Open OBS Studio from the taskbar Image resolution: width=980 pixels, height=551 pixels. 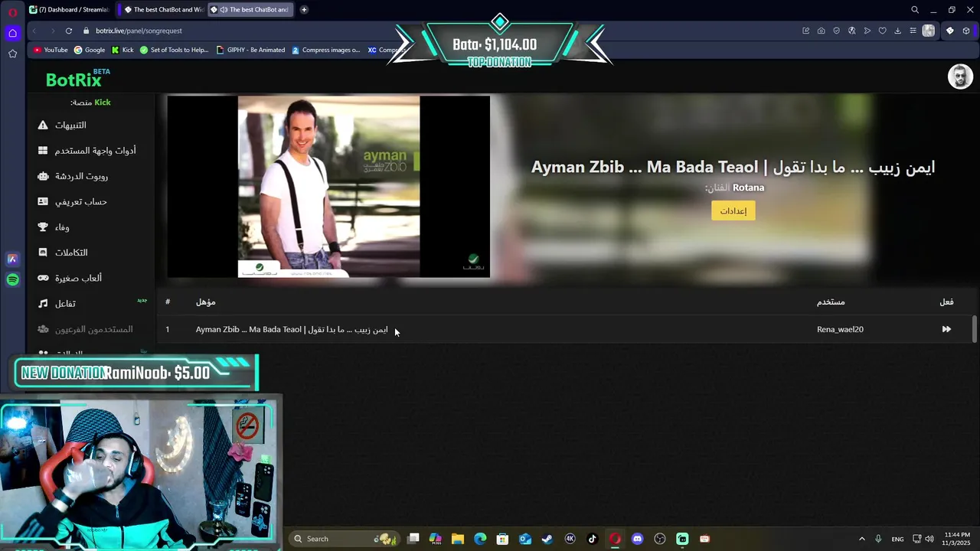point(660,539)
